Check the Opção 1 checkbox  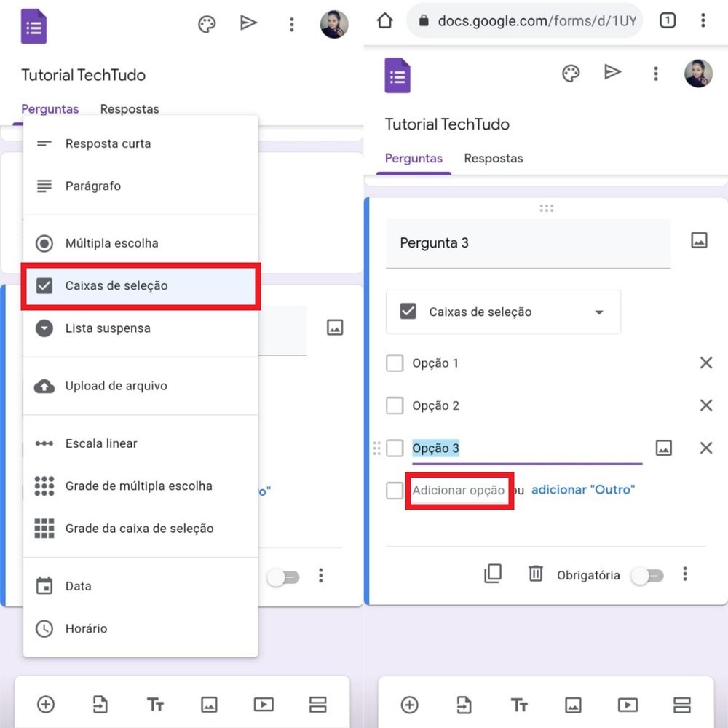[395, 363]
